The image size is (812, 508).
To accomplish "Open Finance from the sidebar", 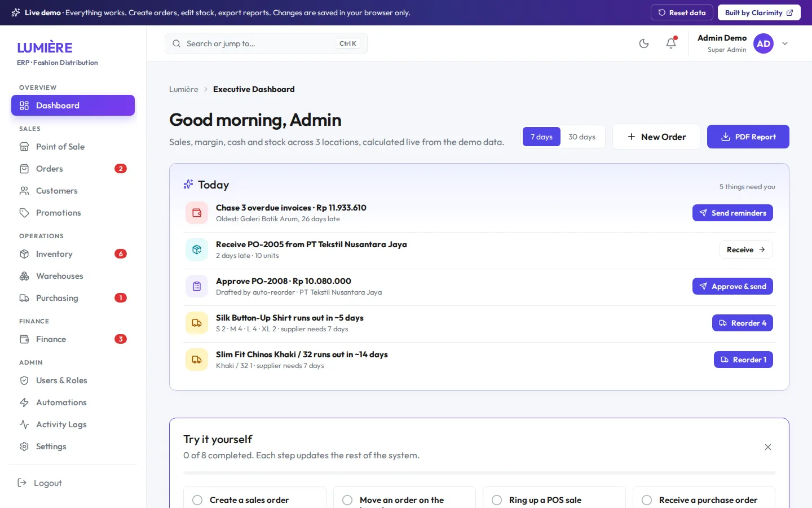I will [x=73, y=339].
